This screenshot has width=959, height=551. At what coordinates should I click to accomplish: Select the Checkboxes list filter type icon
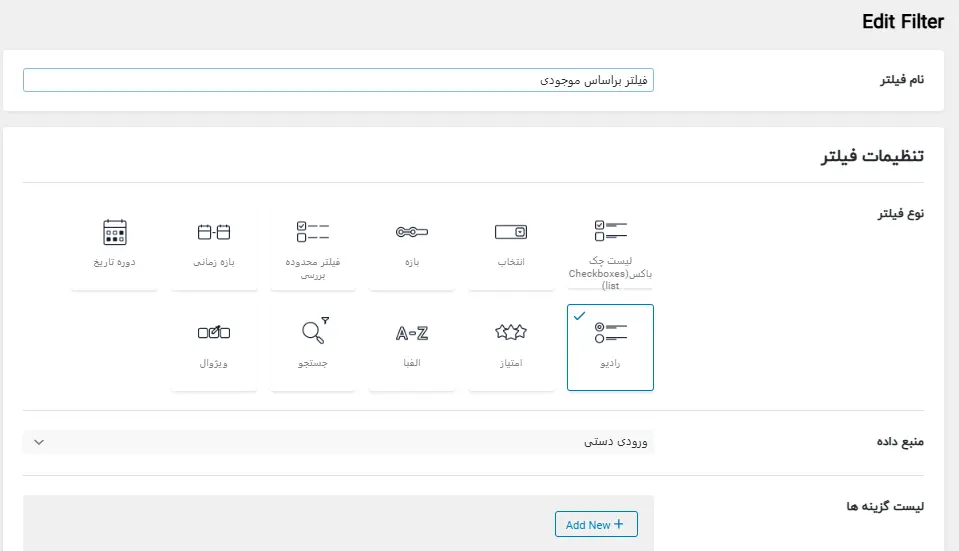610,231
